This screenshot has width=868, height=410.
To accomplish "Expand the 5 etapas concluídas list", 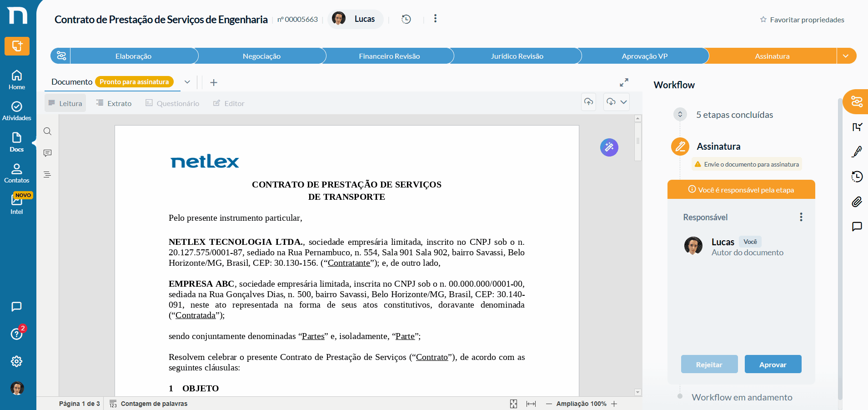I will pyautogui.click(x=680, y=114).
